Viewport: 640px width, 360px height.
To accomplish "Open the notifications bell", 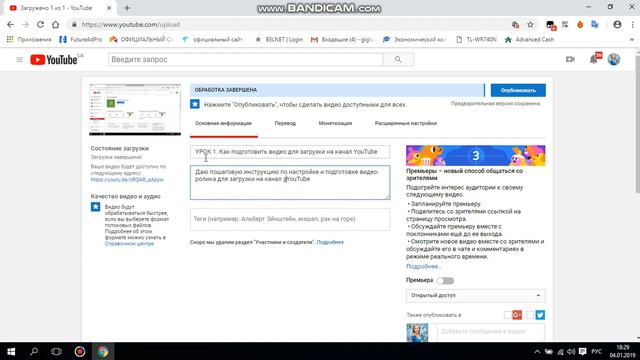I will 594,60.
